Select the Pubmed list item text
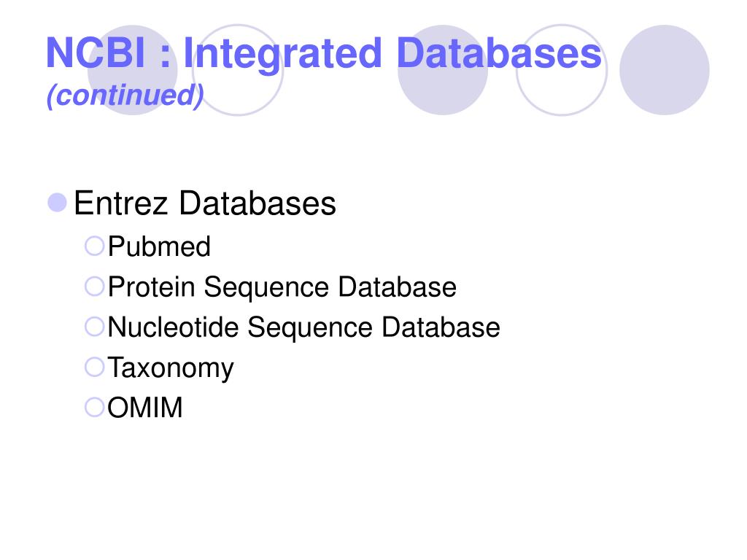The image size is (747, 560). tap(159, 246)
